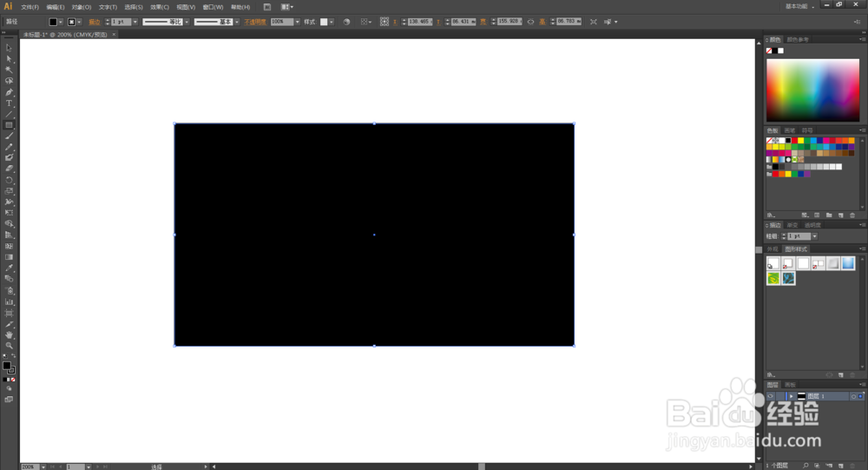Select the Type tool
Screen dimensions: 868x470
[9, 103]
